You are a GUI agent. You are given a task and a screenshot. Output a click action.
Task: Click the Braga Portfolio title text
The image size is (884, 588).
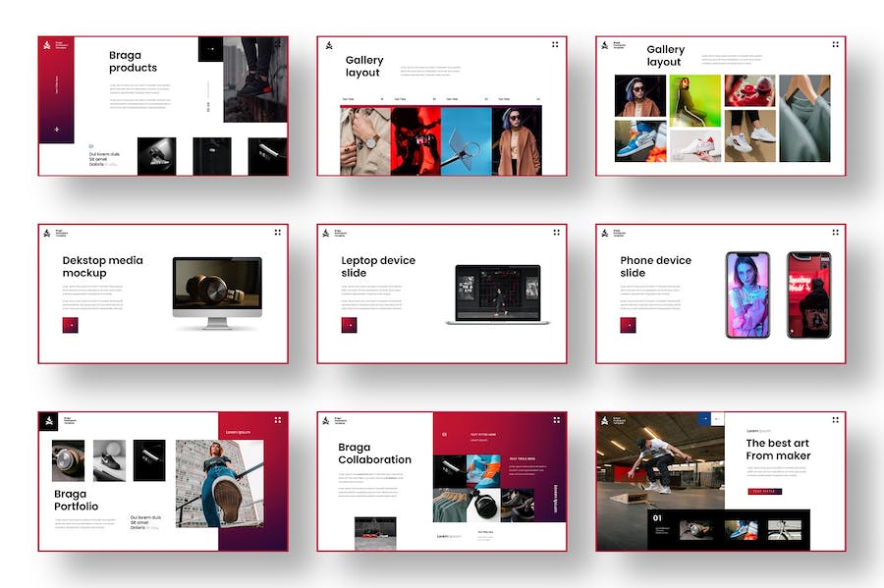77,500
